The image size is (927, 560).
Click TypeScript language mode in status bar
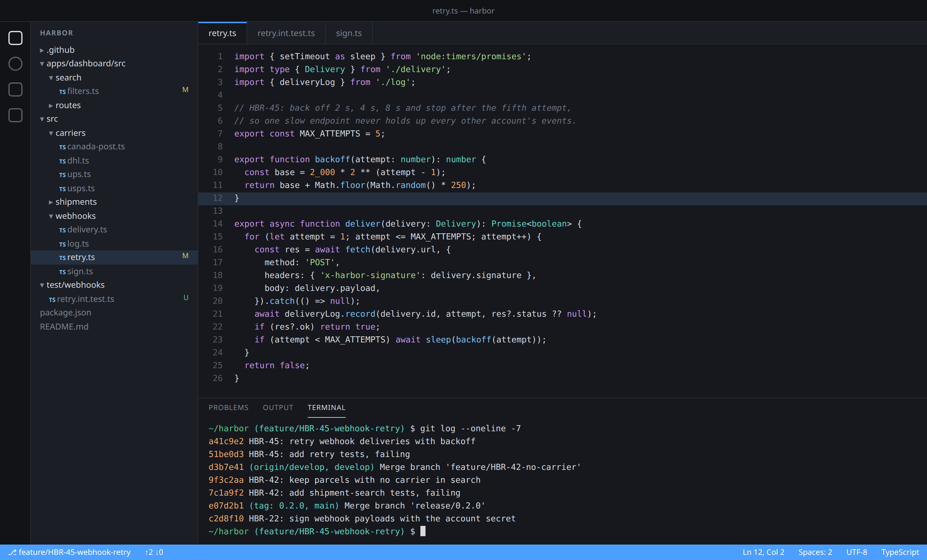900,552
